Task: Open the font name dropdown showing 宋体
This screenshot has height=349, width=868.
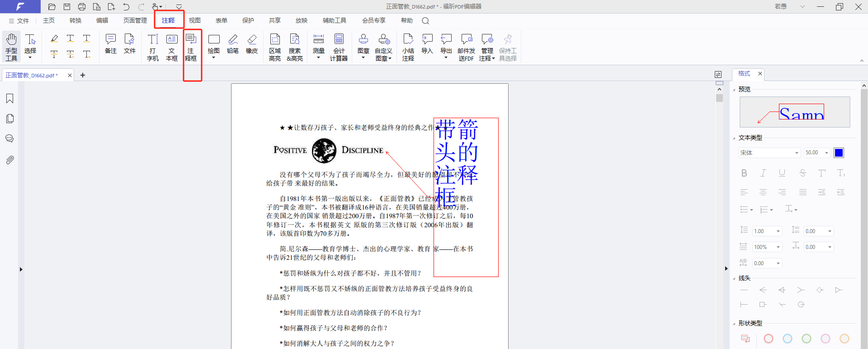Action: 769,153
